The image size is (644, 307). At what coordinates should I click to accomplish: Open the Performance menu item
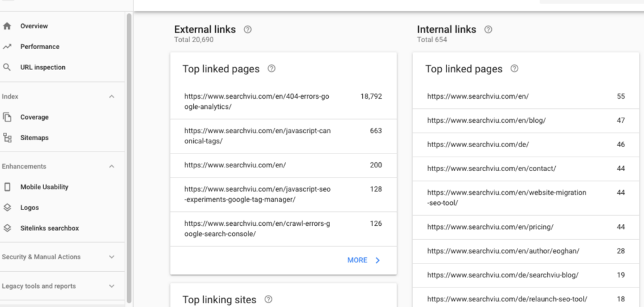pyautogui.click(x=40, y=47)
